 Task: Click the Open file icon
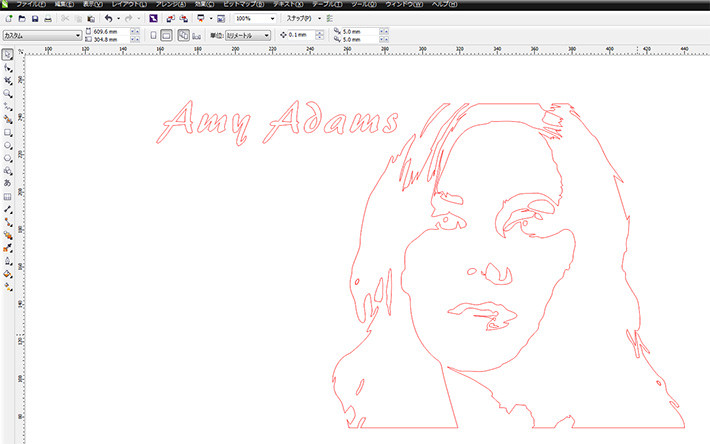(22, 19)
